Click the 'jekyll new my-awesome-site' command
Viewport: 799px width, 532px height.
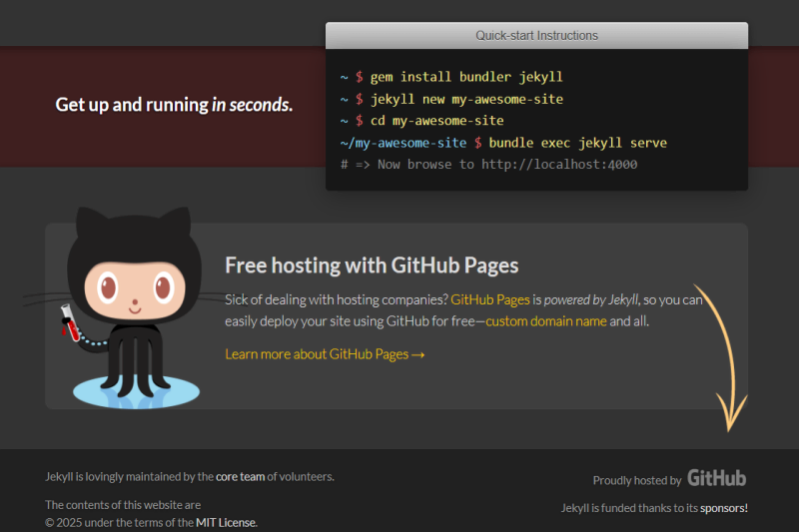[x=466, y=99]
